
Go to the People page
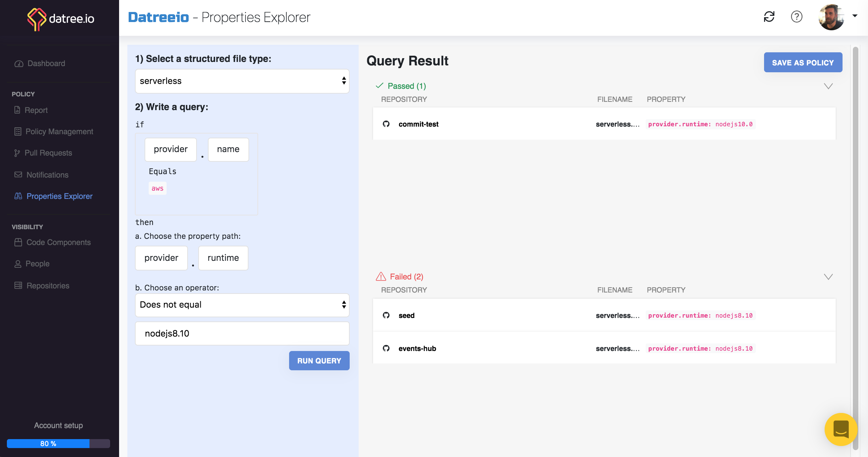pyautogui.click(x=37, y=264)
